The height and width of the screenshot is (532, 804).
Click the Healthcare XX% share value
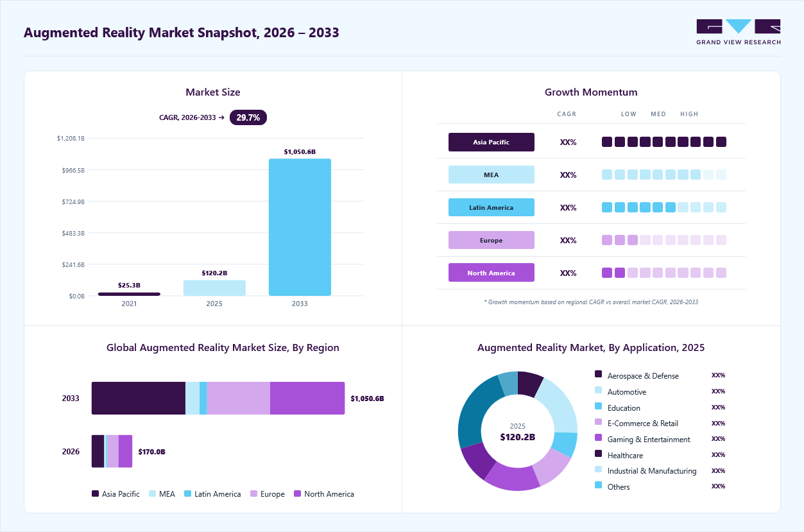719,455
